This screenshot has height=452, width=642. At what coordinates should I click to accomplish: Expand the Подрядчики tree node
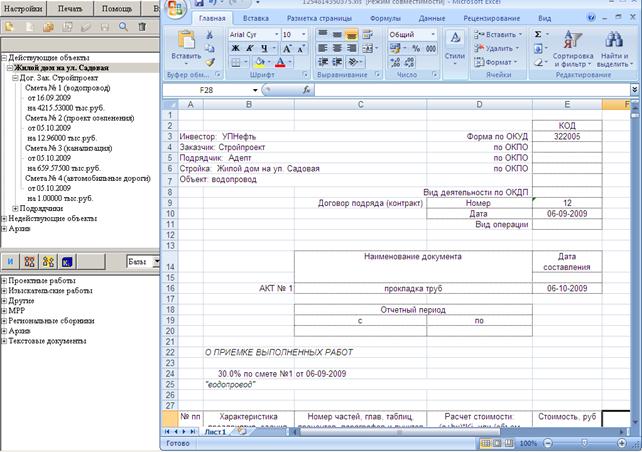(x=15, y=209)
